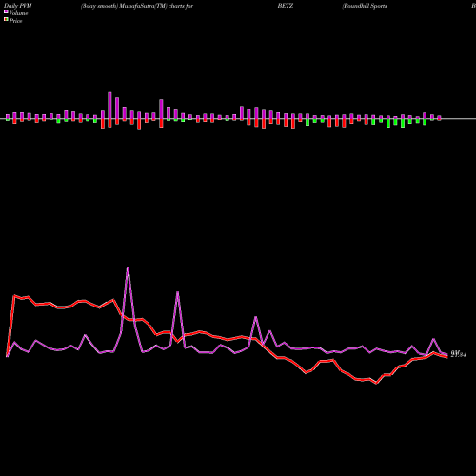Click the 'MunafaSutra(TM) charts for' text
Screen dimensions: 476x476
click(156, 6)
